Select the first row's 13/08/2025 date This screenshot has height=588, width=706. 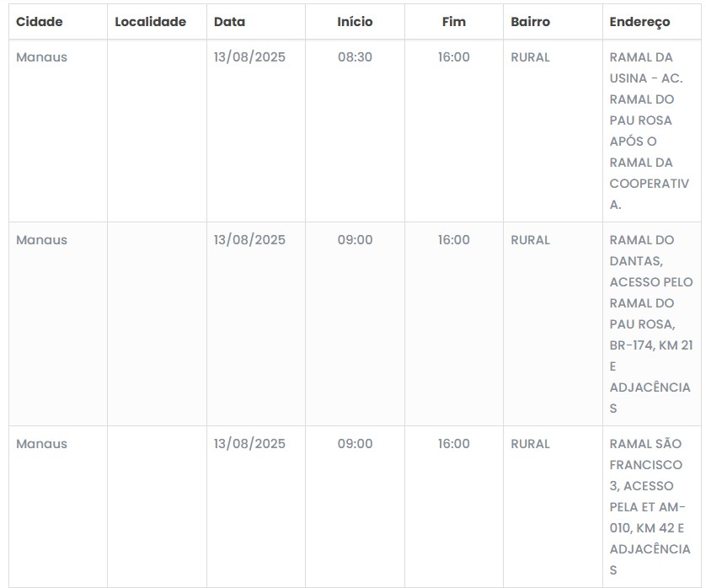[249, 57]
